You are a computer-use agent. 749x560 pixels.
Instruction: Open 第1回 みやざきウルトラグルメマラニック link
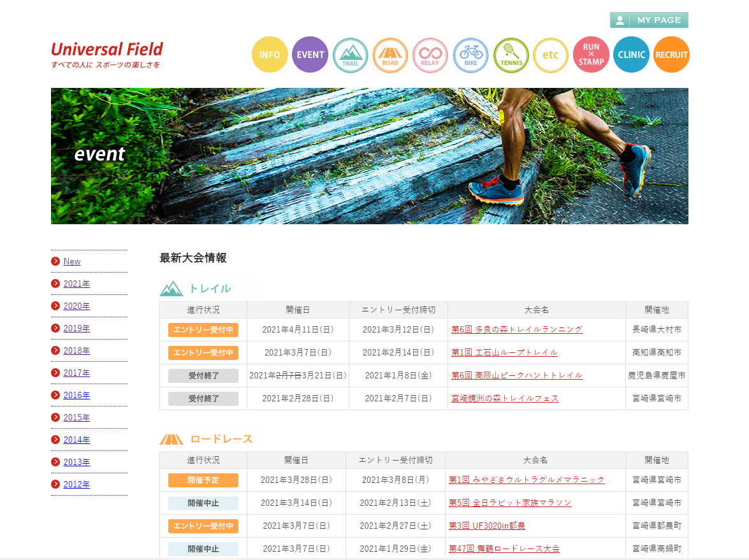527,480
